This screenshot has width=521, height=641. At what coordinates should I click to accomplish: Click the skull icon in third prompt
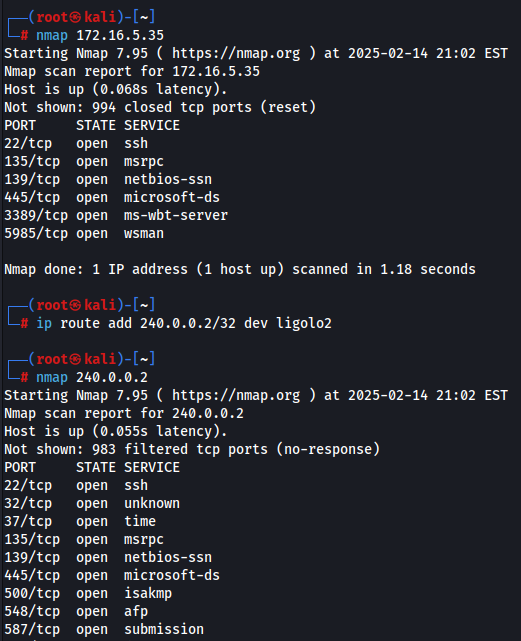[75, 359]
